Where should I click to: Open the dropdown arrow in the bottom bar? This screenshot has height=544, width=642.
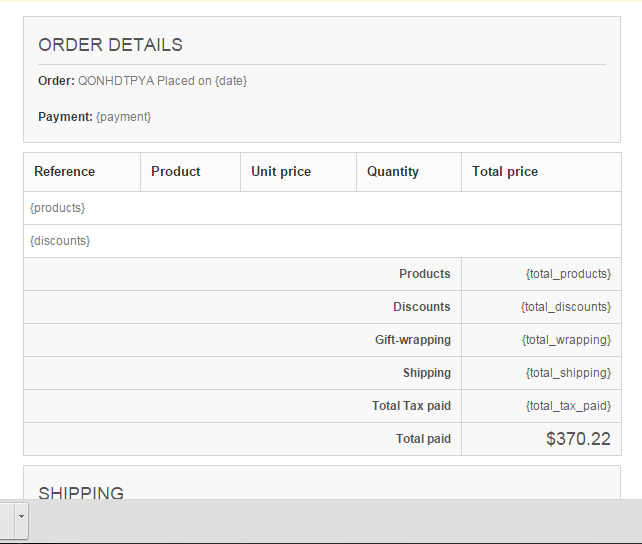pos(22,520)
